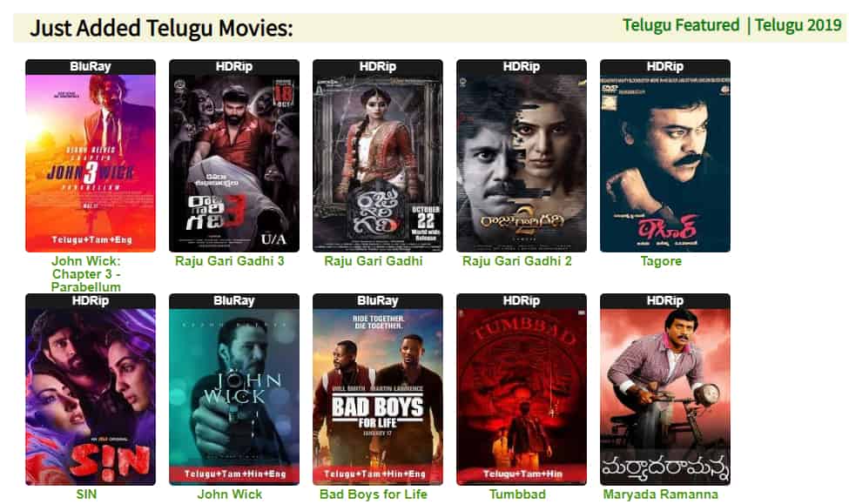Open the Tagore title link
Image resolution: width=849 pixels, height=504 pixels.
click(661, 261)
